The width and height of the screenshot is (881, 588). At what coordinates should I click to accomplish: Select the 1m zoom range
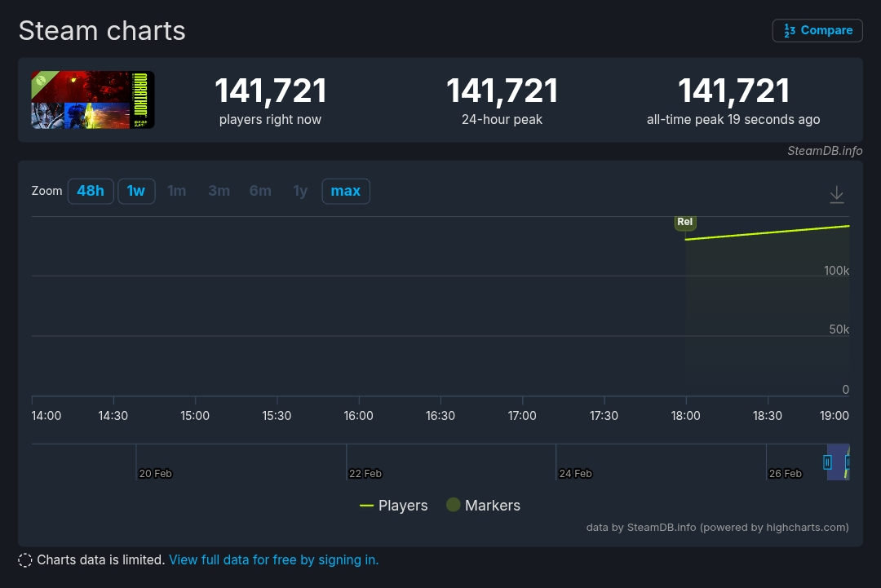[x=176, y=191]
